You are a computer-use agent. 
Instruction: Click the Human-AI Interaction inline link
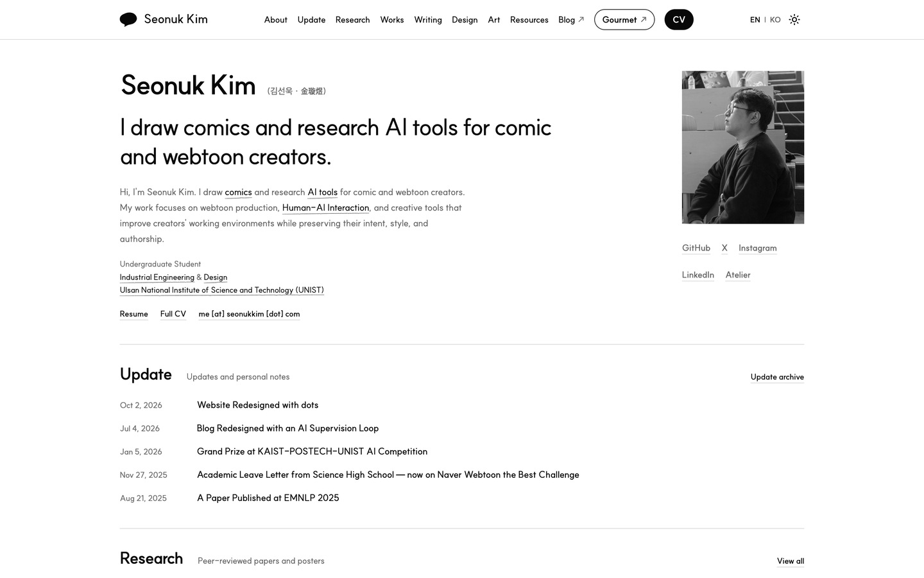pos(325,208)
